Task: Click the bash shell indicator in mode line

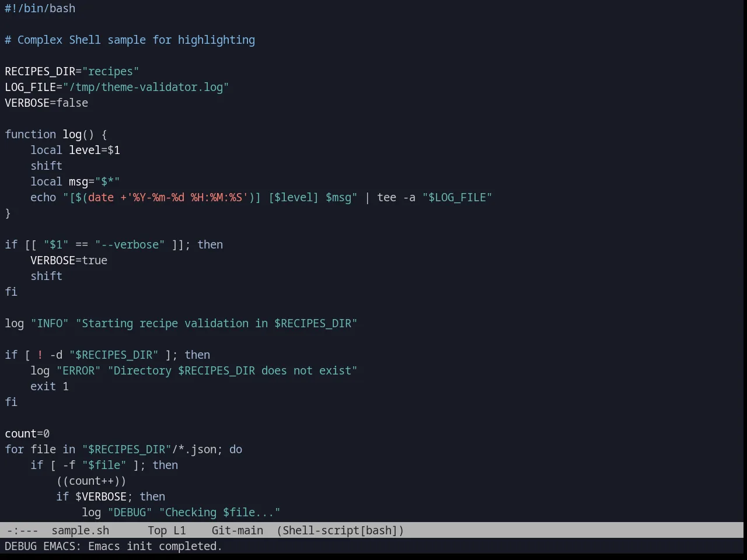Action: (379, 530)
